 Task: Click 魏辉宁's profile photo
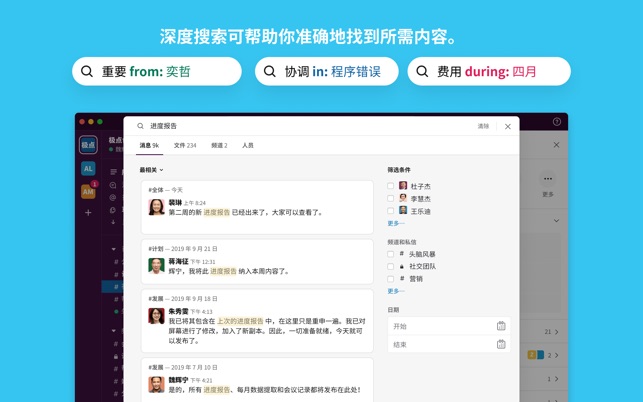[156, 384]
